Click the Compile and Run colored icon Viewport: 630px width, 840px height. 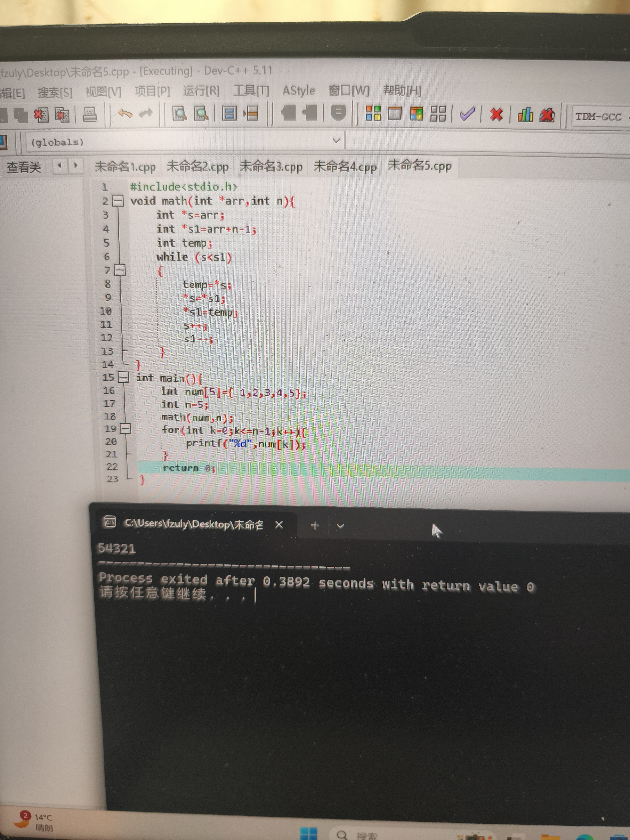click(416, 114)
